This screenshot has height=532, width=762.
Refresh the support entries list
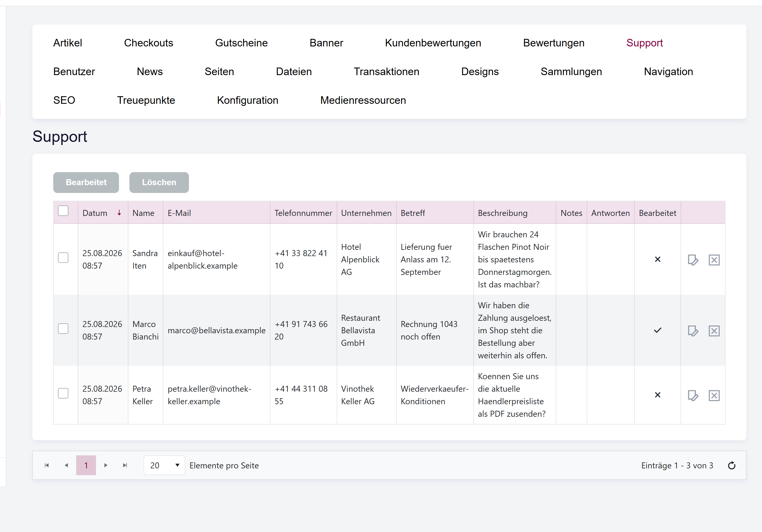coord(731,466)
